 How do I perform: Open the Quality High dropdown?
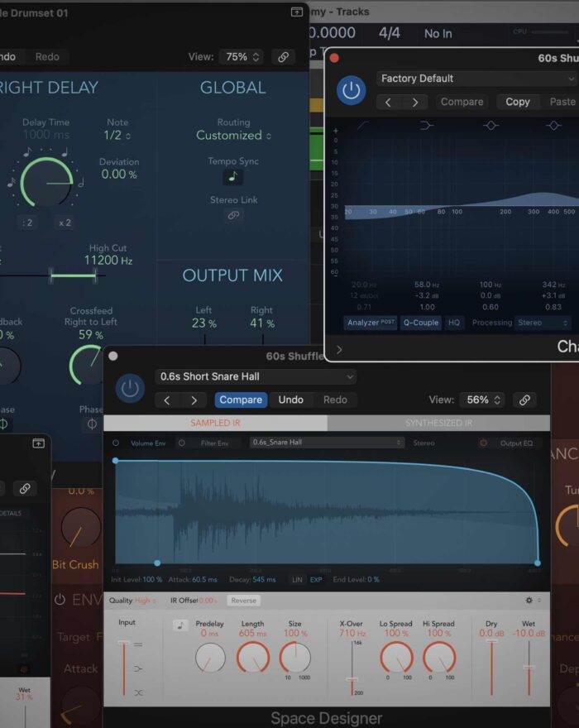point(146,601)
